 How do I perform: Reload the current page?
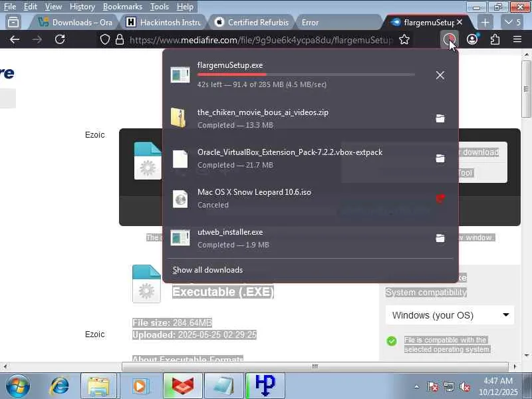click(x=60, y=40)
